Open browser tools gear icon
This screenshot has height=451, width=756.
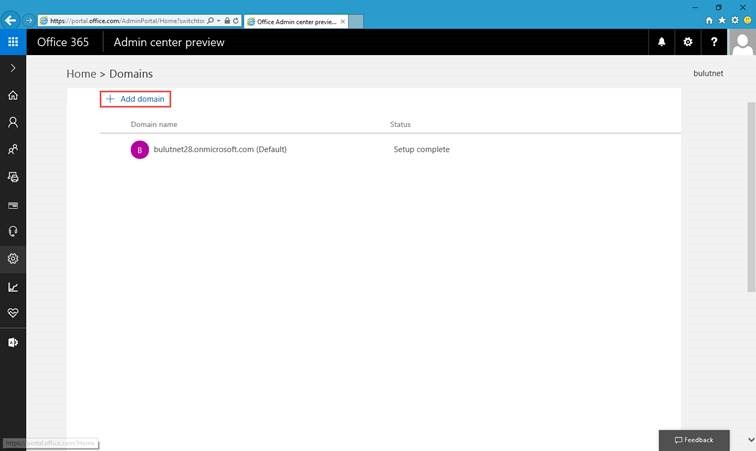pos(735,20)
